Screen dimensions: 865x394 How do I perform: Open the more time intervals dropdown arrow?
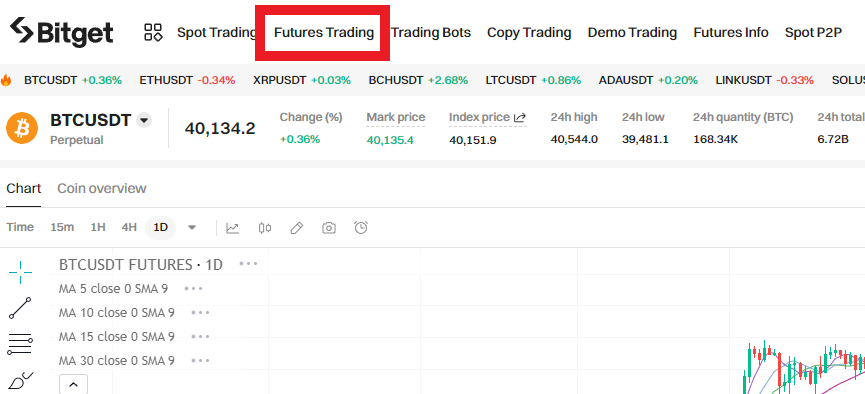click(x=192, y=227)
